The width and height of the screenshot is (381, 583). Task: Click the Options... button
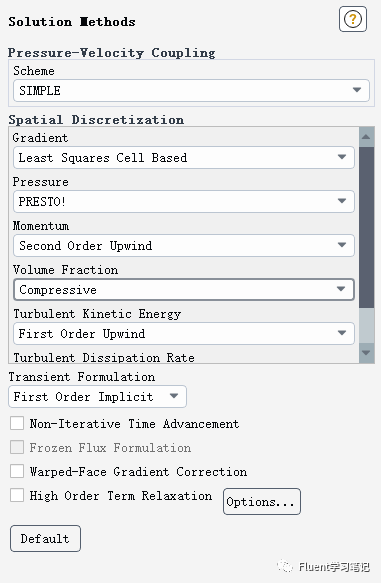point(262,502)
